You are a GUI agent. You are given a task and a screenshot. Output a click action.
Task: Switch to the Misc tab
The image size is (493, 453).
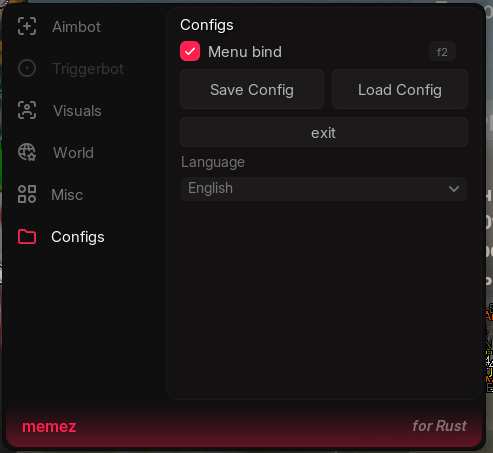point(67,195)
